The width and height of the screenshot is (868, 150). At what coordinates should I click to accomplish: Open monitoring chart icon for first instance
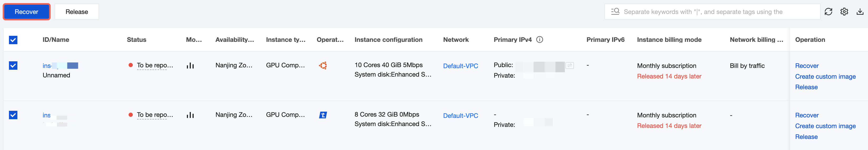pos(190,66)
